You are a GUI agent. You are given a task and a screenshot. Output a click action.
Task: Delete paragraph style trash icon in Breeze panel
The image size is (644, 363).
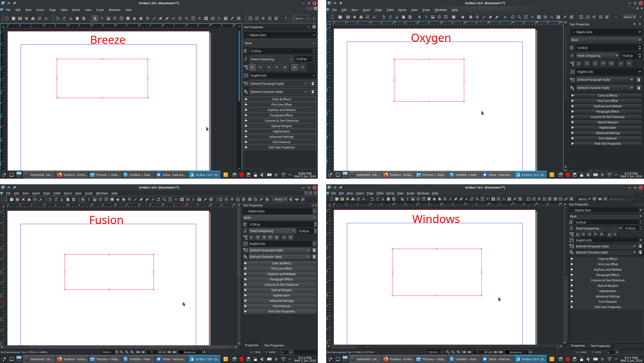312,84
